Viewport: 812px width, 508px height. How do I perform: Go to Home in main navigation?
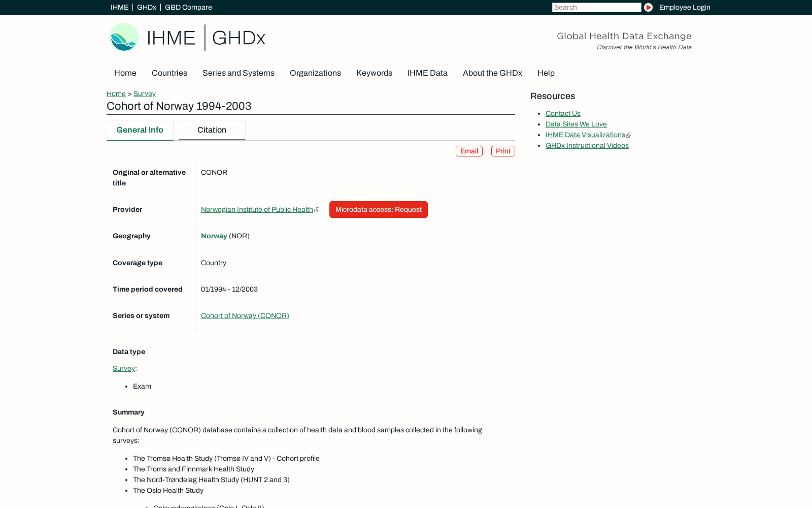pyautogui.click(x=125, y=73)
